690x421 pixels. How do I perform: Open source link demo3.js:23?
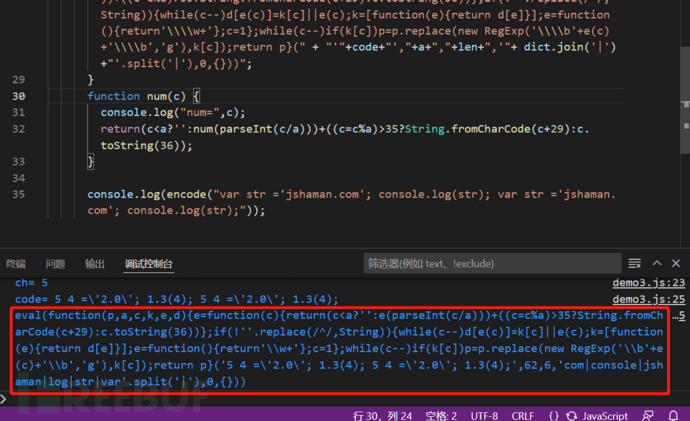tap(649, 283)
